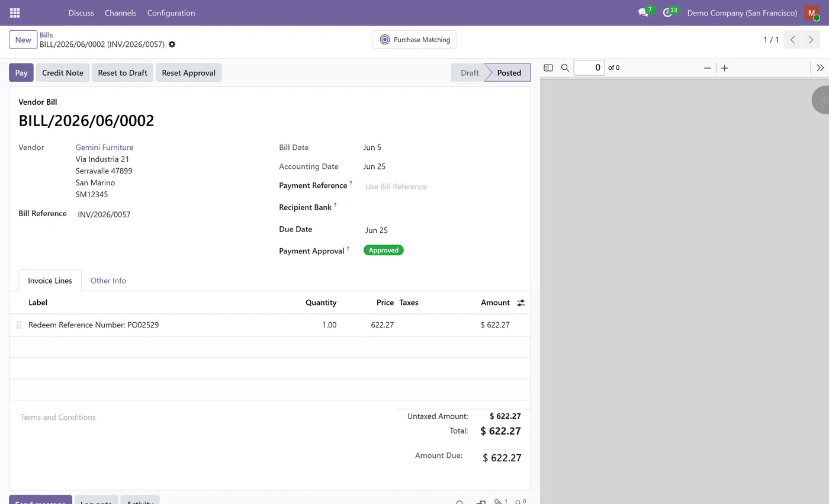The image size is (829, 504).
Task: Go to next record arrow
Action: pos(811,40)
